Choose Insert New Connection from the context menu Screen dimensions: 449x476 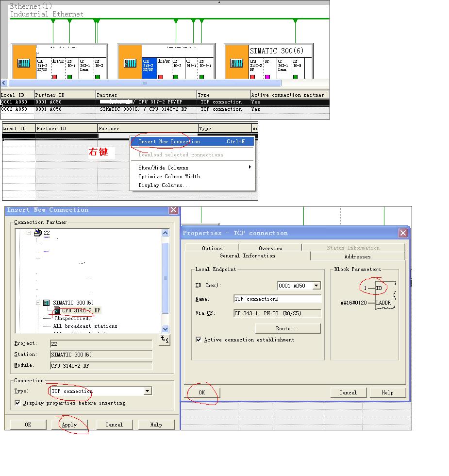coord(192,141)
